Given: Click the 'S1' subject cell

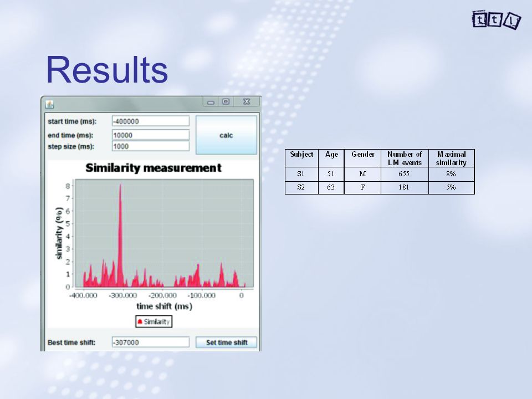Looking at the screenshot, I should [x=300, y=173].
